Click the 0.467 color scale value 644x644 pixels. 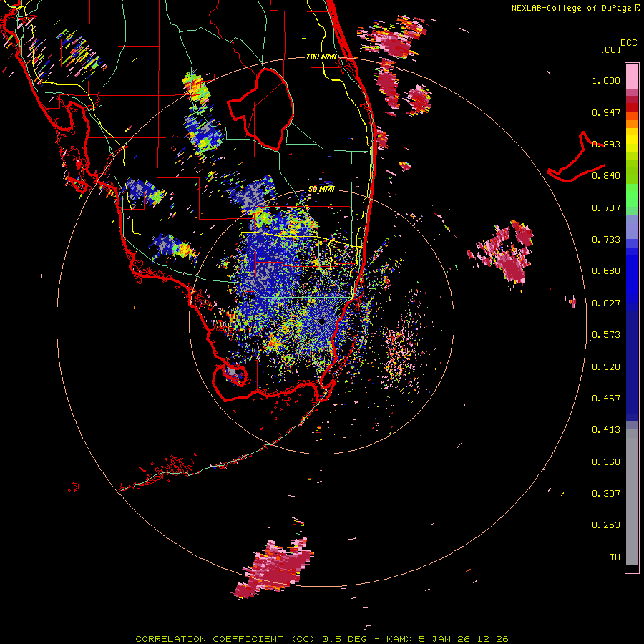(x=606, y=399)
